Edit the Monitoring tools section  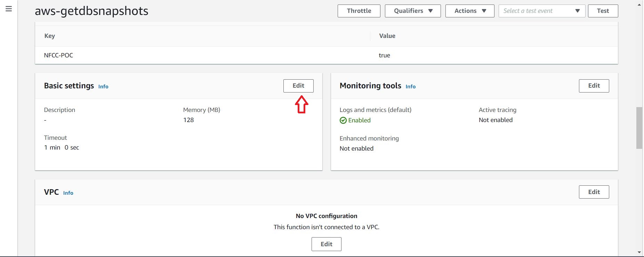pos(594,86)
